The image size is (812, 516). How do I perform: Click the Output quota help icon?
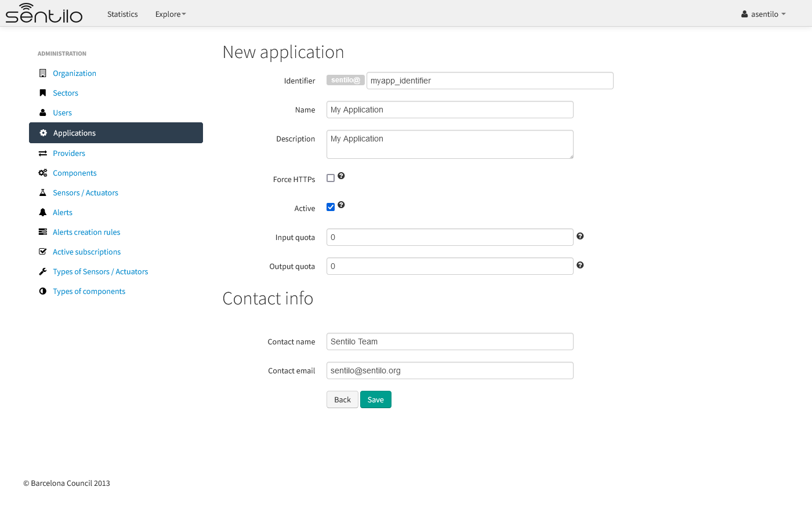(x=580, y=265)
